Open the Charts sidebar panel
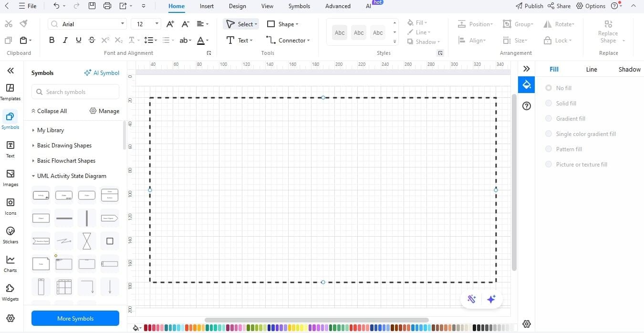644x333 pixels. point(10,263)
